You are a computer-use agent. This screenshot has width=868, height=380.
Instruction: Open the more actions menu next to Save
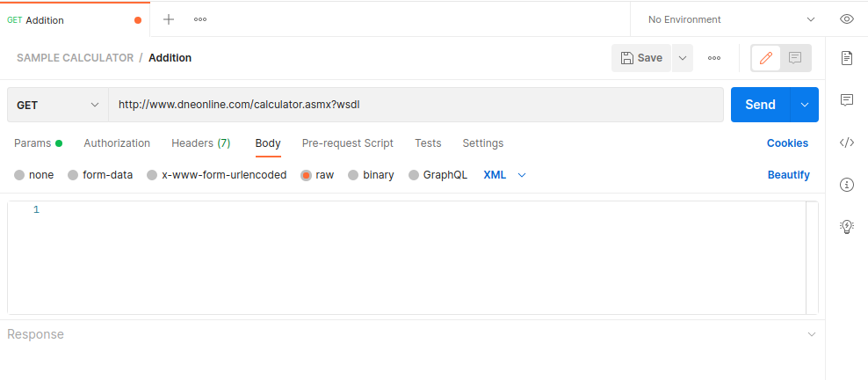pos(714,57)
